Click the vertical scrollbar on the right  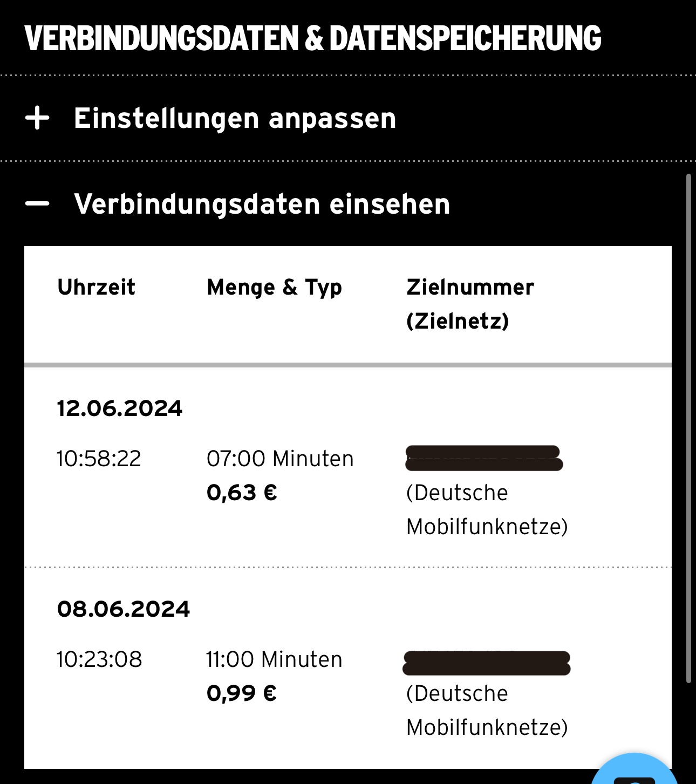[x=688, y=428]
